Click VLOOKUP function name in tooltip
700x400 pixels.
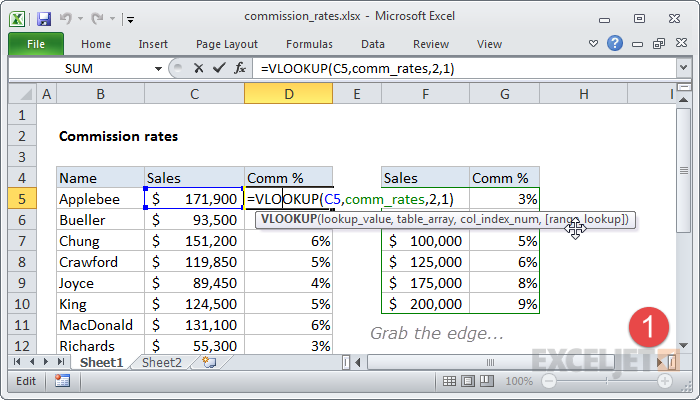(x=289, y=219)
